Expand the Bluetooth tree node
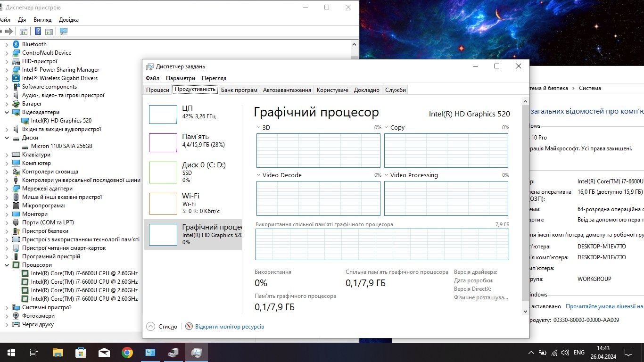 7,44
